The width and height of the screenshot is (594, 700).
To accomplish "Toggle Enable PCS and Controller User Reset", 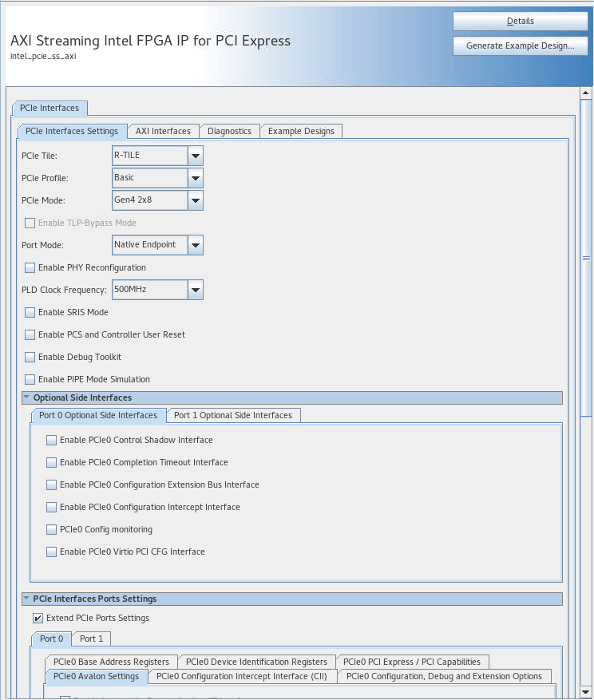I will [x=30, y=334].
